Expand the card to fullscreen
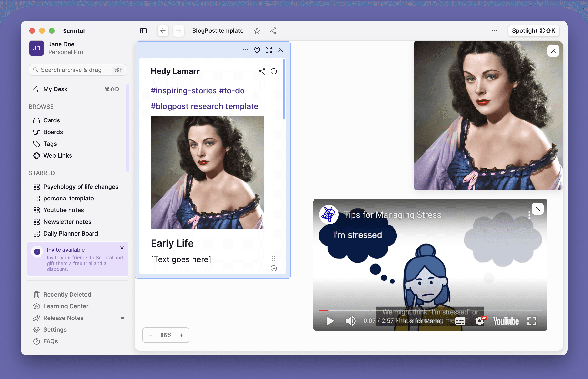Screen dimensions: 588x379 269,50
